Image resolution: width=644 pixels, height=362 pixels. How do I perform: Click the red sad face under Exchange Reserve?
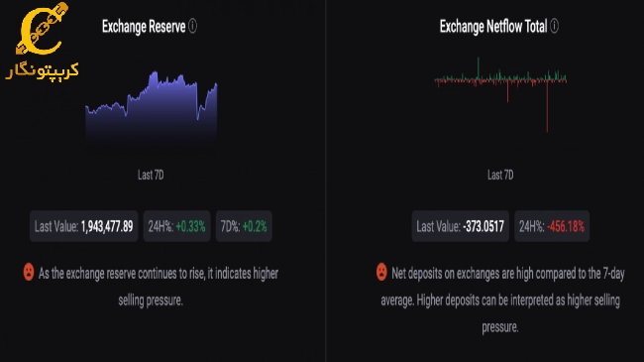point(29,272)
